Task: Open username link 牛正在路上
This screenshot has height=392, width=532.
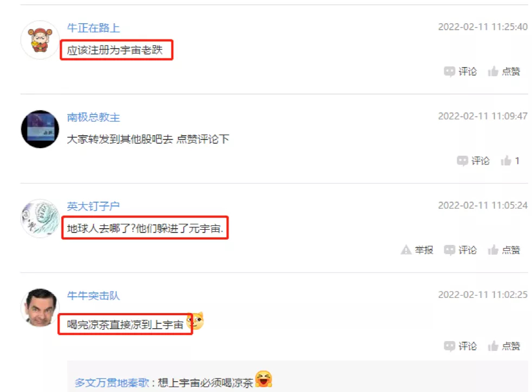Action: [x=93, y=28]
